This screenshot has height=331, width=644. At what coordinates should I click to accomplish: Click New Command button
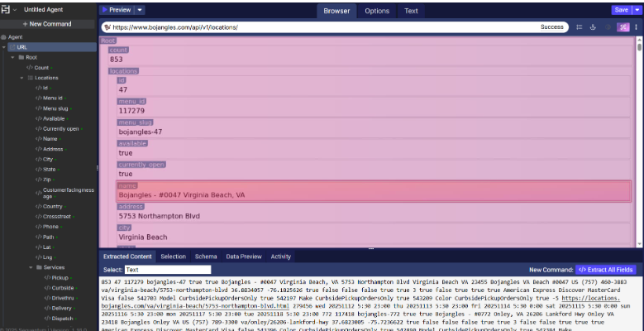48,24
